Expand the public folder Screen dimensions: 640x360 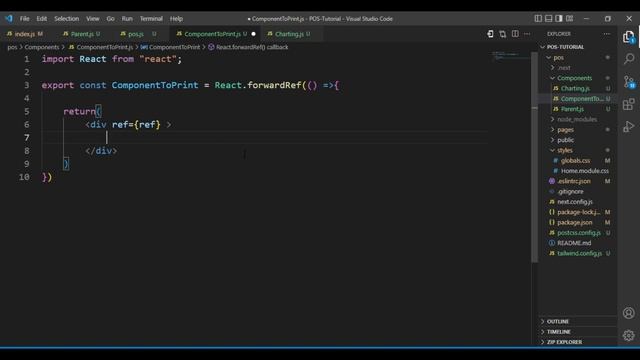click(578, 140)
